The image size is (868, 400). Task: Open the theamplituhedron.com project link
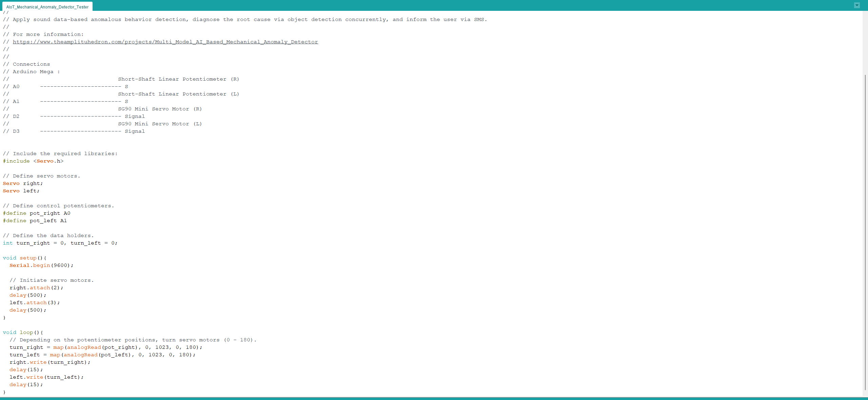pyautogui.click(x=165, y=42)
